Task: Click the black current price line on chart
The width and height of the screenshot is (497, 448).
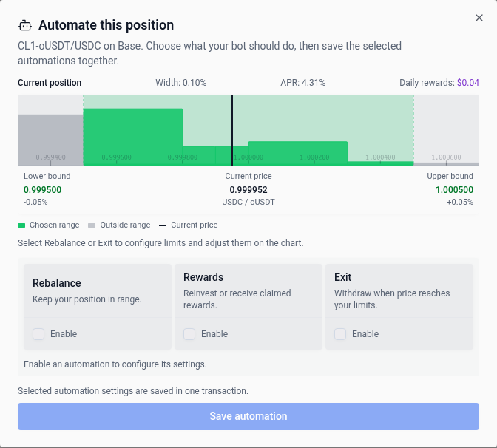Action: click(x=232, y=130)
